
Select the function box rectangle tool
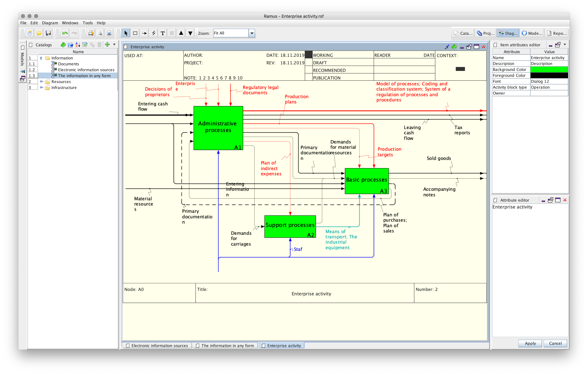(x=135, y=33)
